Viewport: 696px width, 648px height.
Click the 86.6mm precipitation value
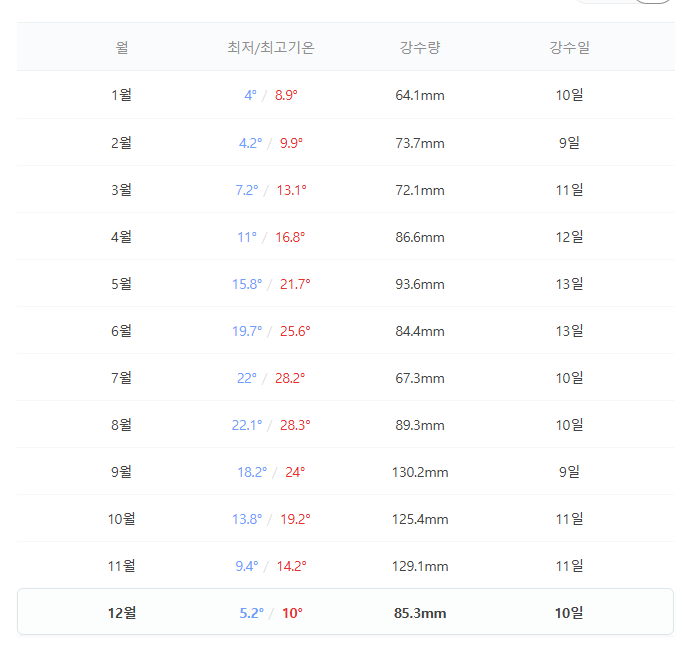coord(420,237)
